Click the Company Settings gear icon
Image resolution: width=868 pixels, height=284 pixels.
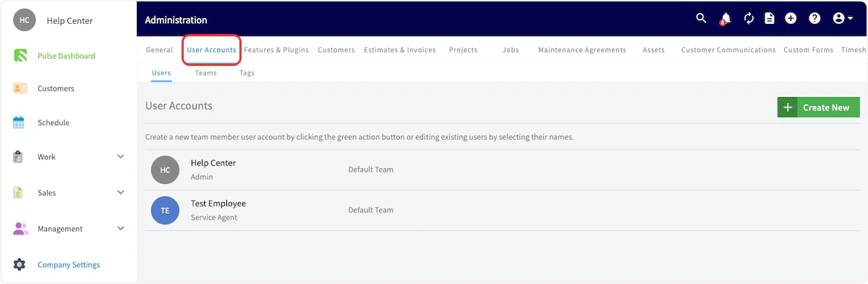20,264
